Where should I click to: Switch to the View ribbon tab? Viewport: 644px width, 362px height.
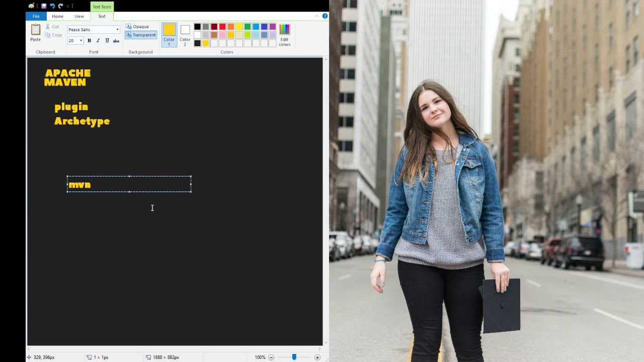click(79, 16)
